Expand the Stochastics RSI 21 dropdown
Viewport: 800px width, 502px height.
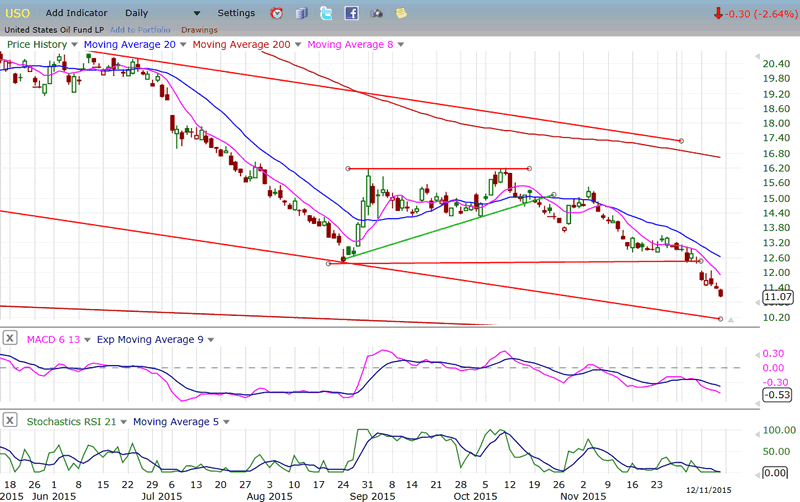click(x=122, y=421)
